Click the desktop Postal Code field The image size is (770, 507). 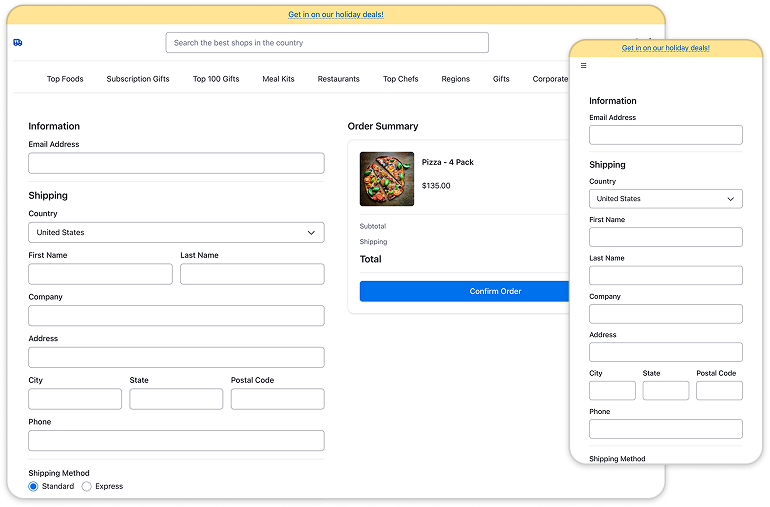coord(277,399)
